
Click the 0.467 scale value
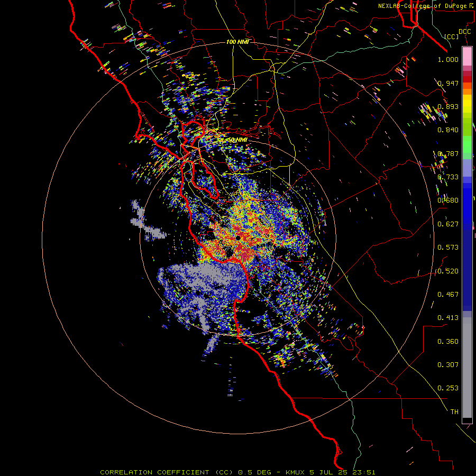[x=448, y=295]
